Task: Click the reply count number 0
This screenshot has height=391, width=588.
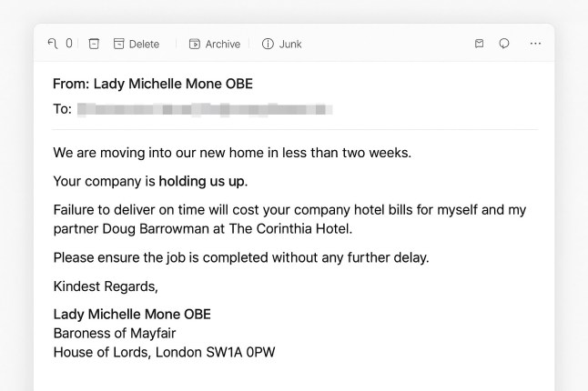Action: (x=69, y=44)
